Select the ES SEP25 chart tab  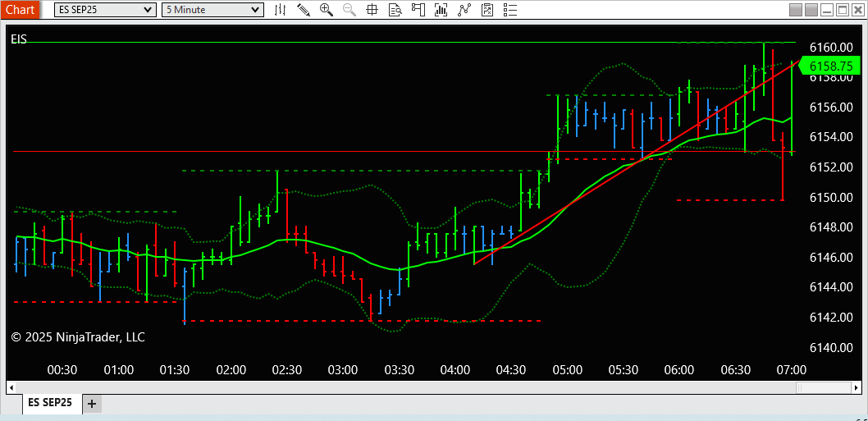click(x=52, y=403)
